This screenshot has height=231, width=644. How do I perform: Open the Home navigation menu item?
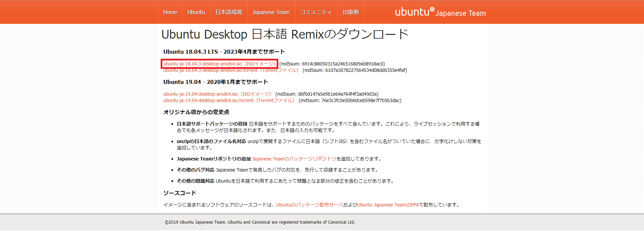(x=170, y=12)
